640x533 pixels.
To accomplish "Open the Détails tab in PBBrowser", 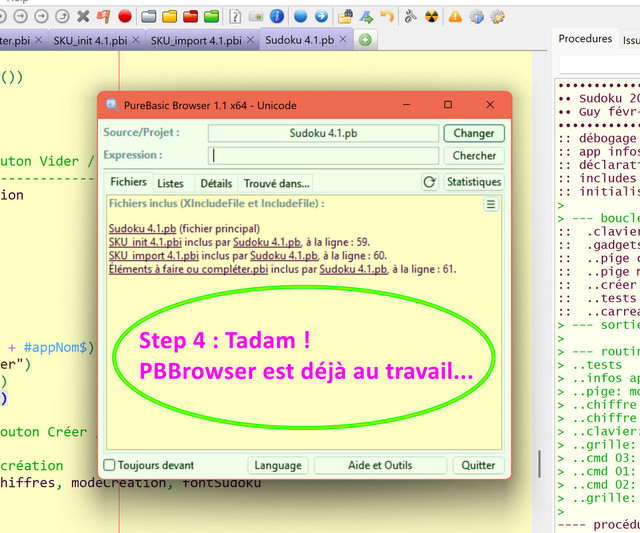I will tap(216, 183).
